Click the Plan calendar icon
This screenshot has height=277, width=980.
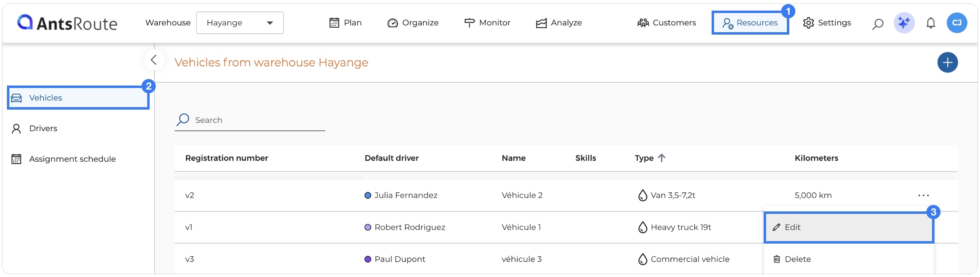point(334,23)
